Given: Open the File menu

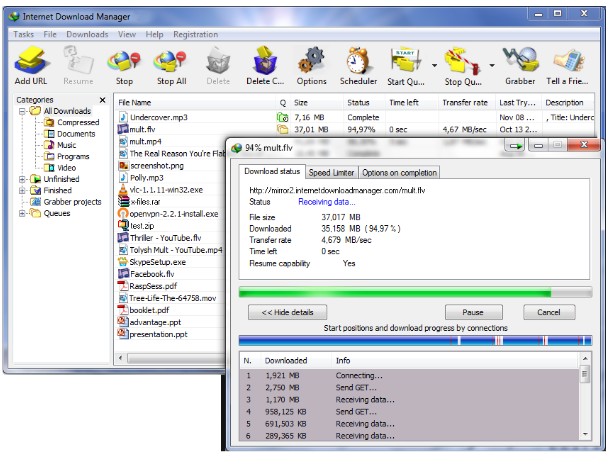Looking at the screenshot, I should tap(50, 34).
